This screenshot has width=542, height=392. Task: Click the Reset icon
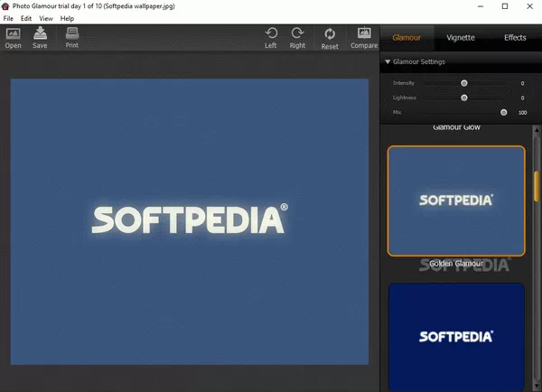330,34
